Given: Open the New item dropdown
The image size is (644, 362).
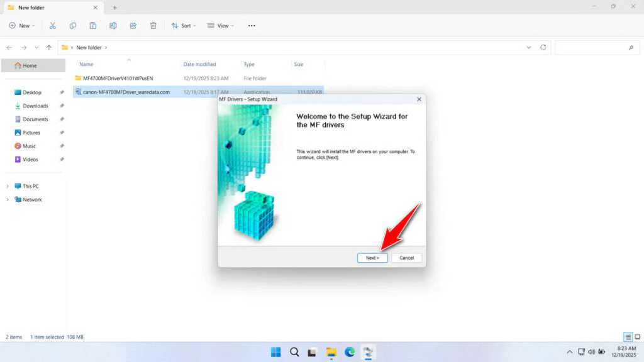Looking at the screenshot, I should [22, 26].
